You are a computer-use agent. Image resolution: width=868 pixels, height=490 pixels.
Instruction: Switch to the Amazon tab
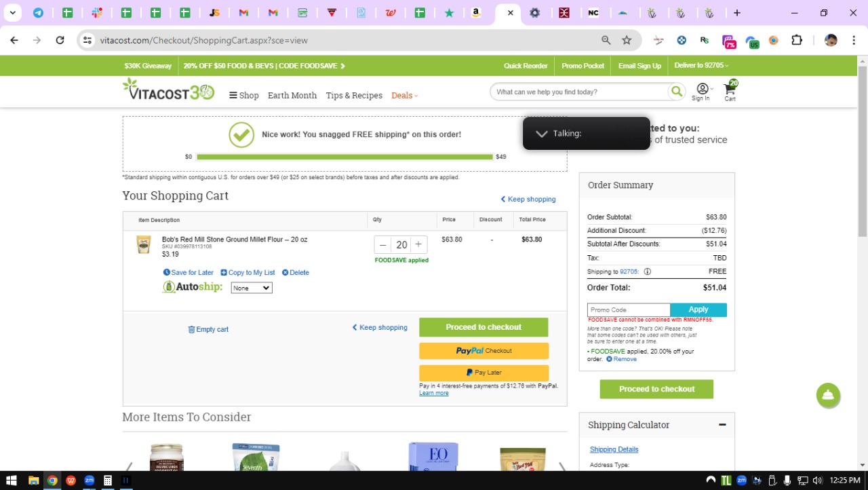tap(476, 13)
